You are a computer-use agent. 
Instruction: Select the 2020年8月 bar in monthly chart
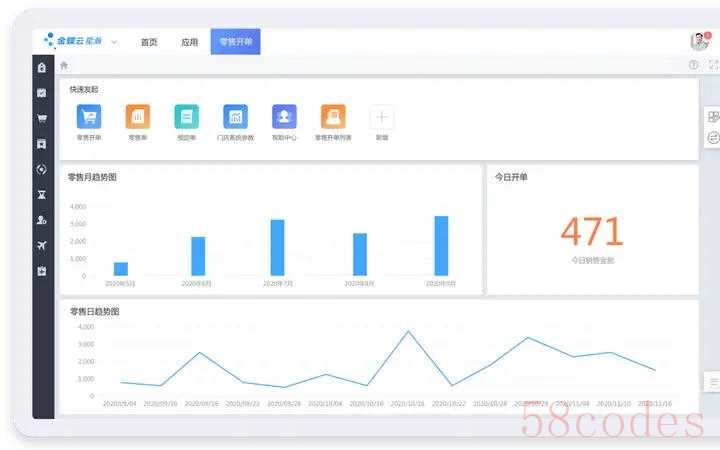coord(360,254)
